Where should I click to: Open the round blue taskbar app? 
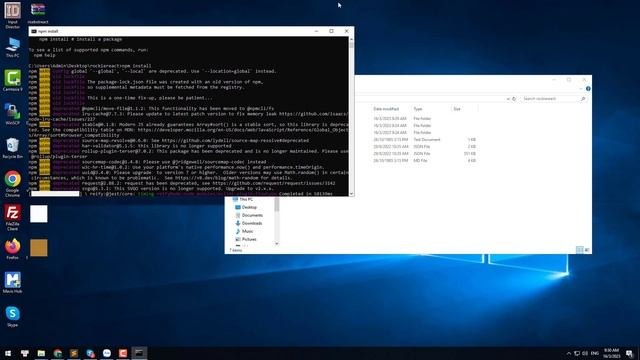[107, 353]
